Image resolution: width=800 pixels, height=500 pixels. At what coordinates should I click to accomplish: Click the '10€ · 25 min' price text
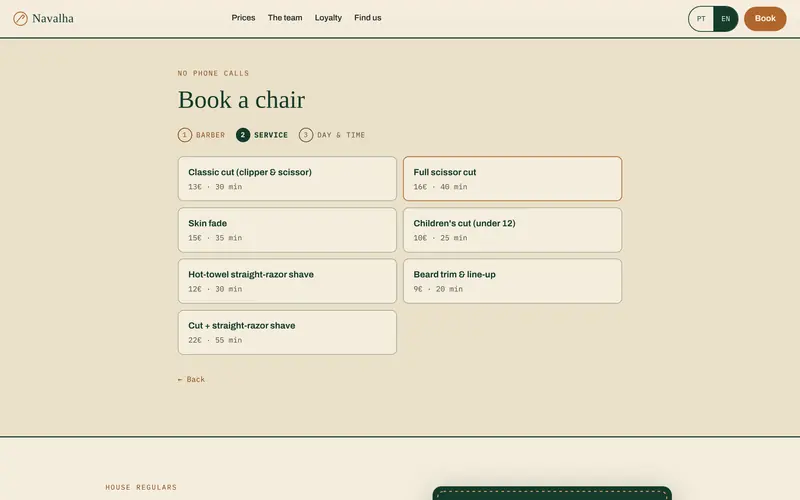coord(440,238)
